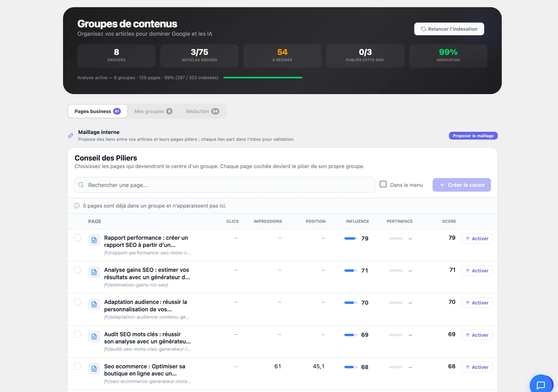Click the Influence column header
The image size is (558, 392).
[357, 221]
